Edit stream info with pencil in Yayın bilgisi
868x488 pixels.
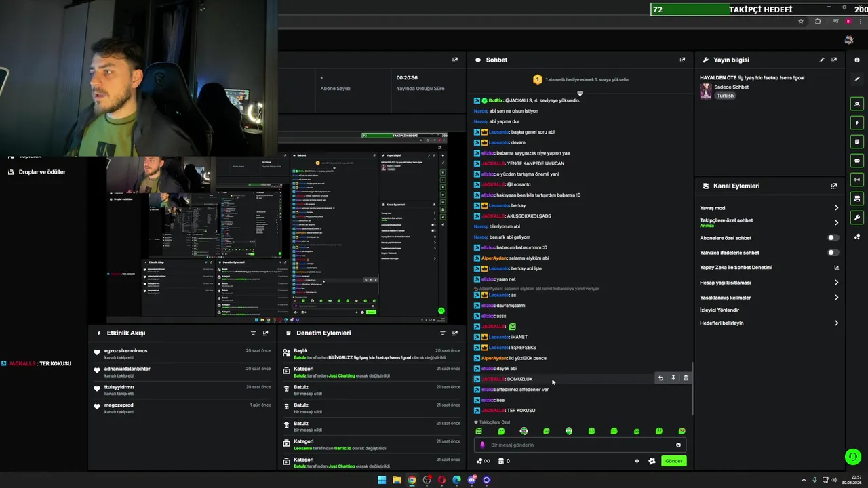(x=822, y=60)
